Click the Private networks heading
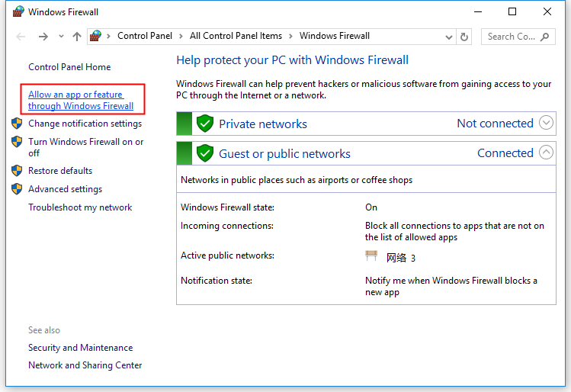 pos(263,124)
